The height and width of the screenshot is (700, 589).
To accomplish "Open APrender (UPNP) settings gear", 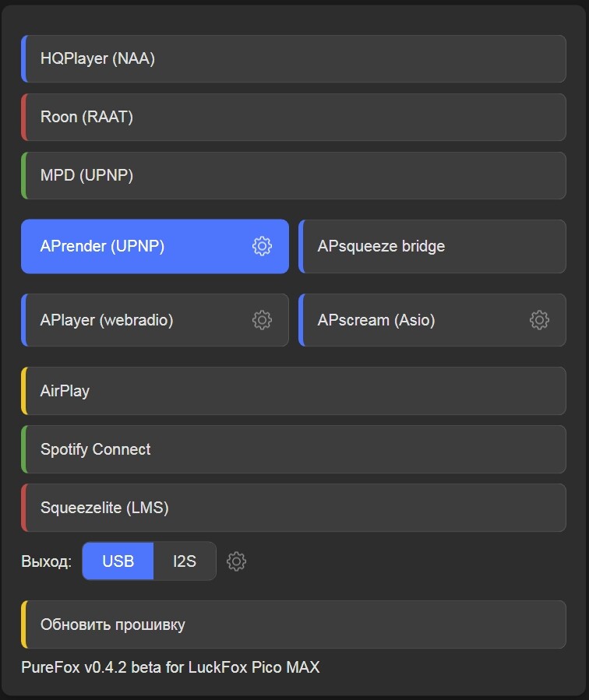I will [262, 246].
